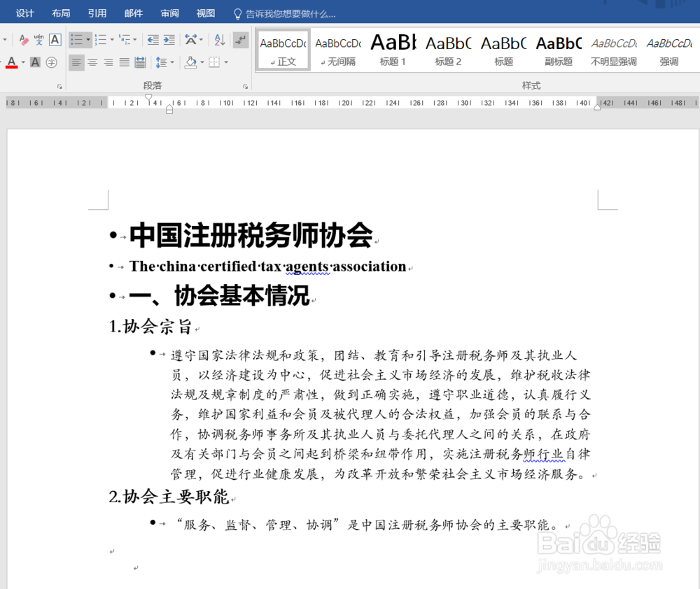Apply the 标题 2 style

[448, 50]
